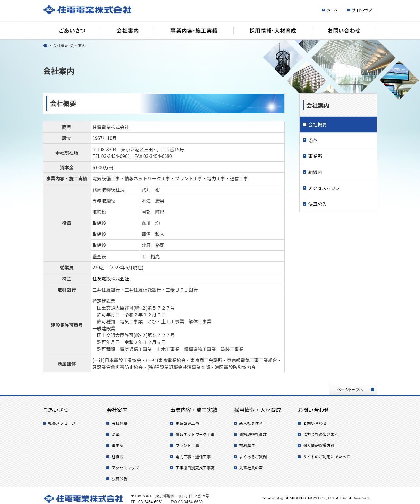Open the 採用情報･人材育成 main menu item
Viewport: 420px width, 504px height.
click(272, 31)
